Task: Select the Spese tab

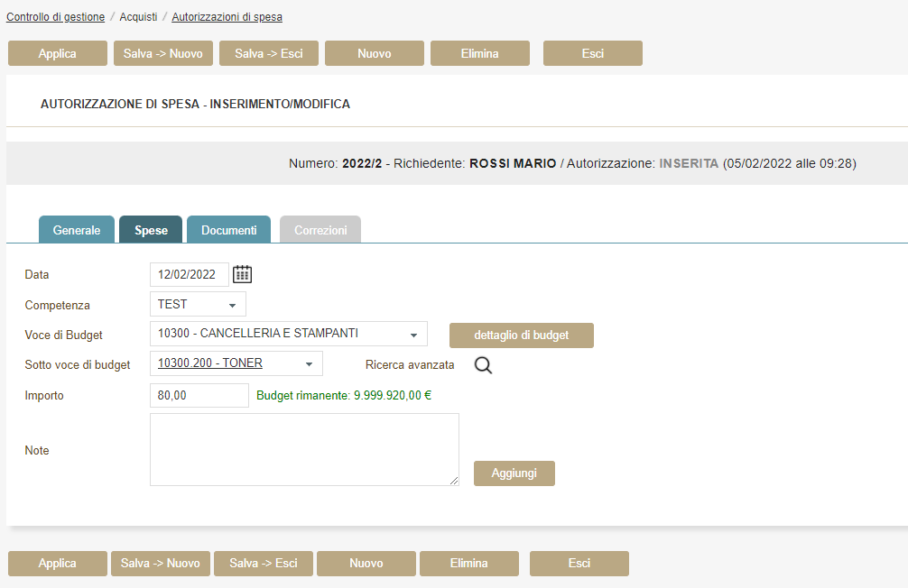Action: pos(152,230)
